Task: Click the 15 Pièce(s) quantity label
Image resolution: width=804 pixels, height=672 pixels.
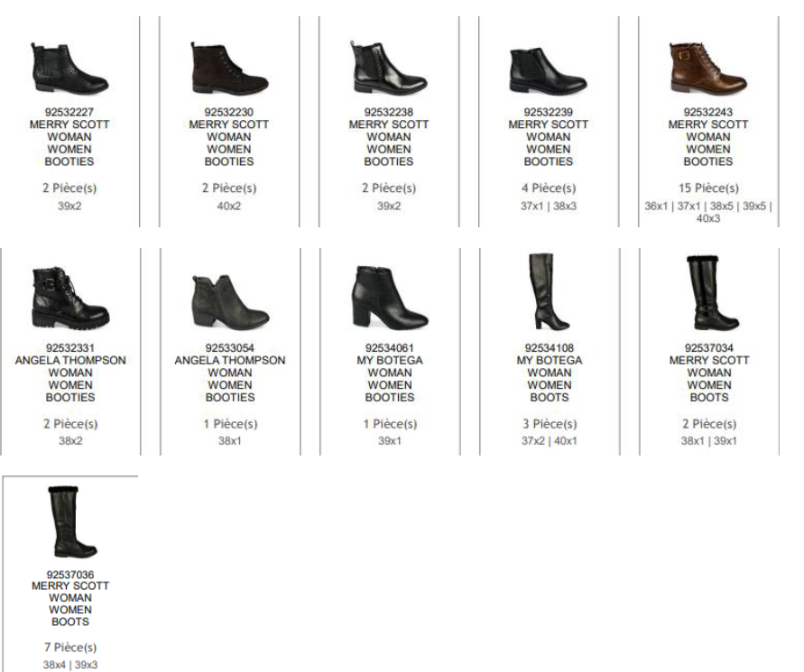Action: point(707,189)
